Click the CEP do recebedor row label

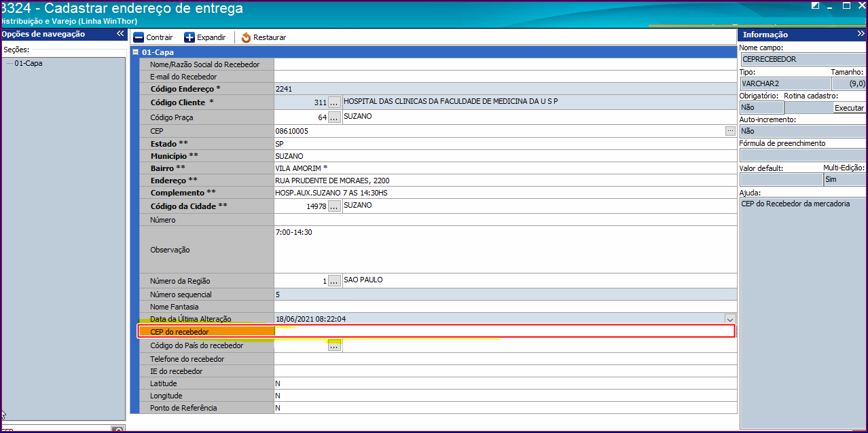[180, 332]
